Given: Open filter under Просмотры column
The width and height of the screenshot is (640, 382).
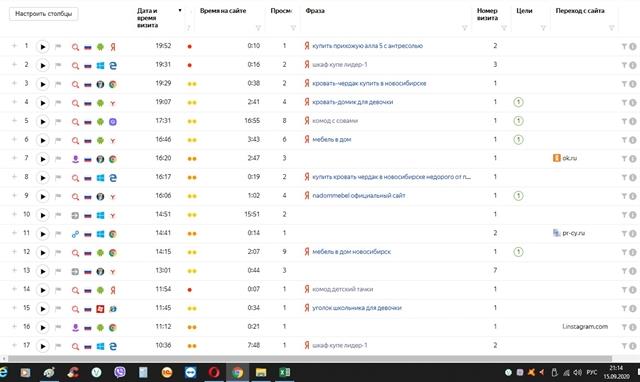Looking at the screenshot, I should pos(293,28).
